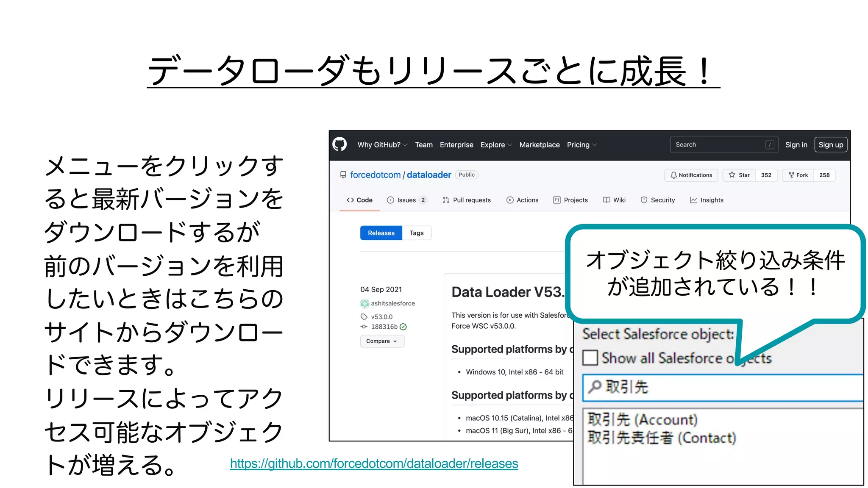
Task: Click the slash shortcut icon in search
Action: 770,145
